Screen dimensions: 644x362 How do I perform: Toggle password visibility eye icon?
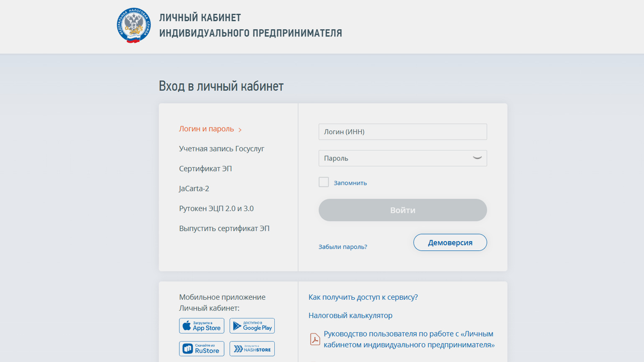[x=477, y=158]
